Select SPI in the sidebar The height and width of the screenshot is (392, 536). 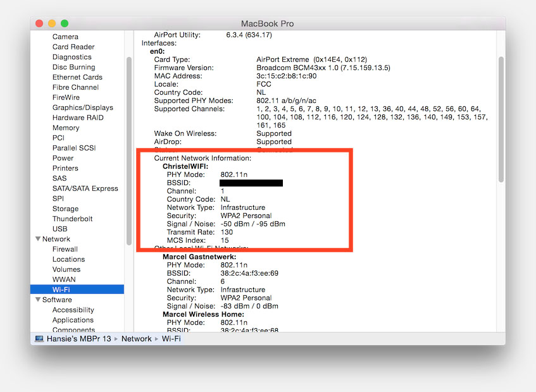click(x=58, y=199)
